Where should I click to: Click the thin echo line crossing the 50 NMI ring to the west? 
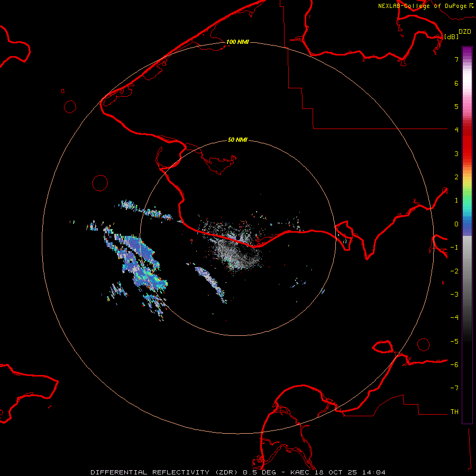146,210
